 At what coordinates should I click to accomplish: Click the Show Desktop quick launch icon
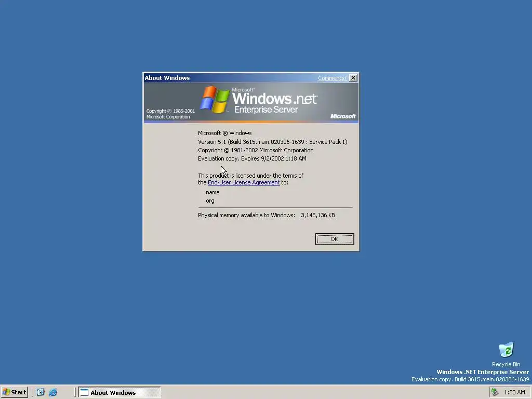pos(41,392)
